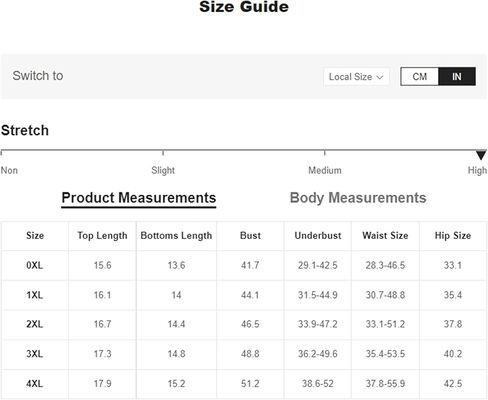
Task: Click the Slight stretch label
Action: tap(163, 170)
